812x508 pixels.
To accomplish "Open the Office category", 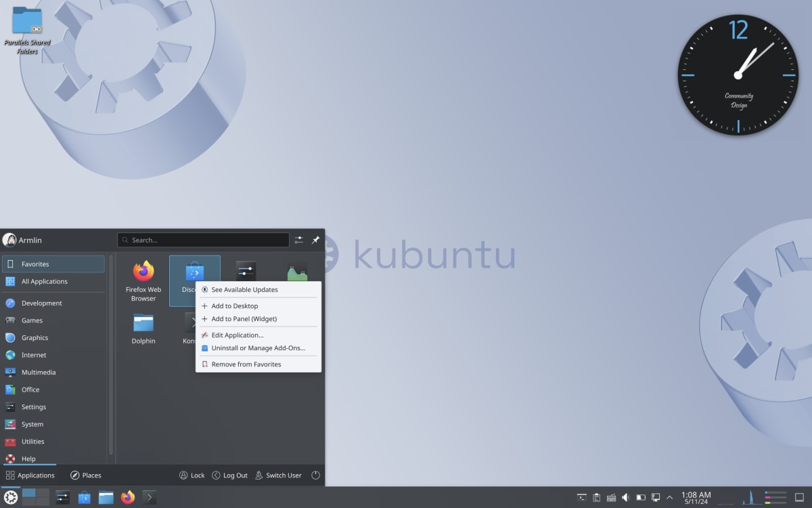I will pos(53,389).
